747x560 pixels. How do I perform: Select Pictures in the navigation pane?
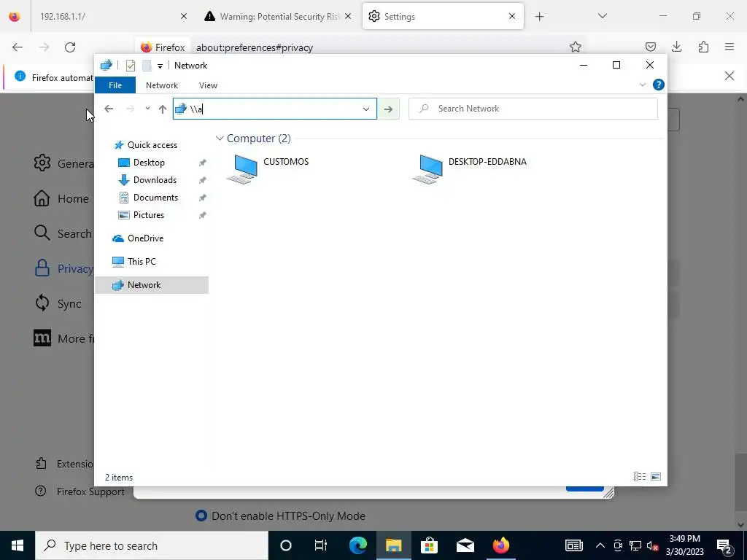click(149, 215)
